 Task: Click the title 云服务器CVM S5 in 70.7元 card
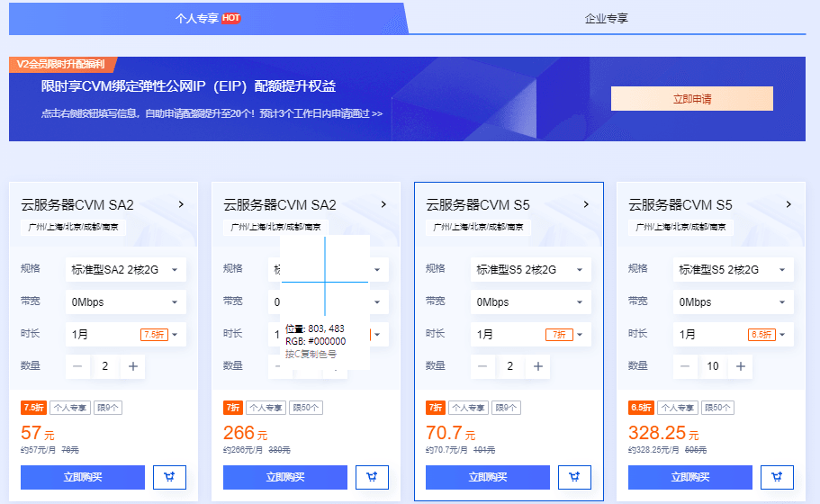pyautogui.click(x=478, y=205)
